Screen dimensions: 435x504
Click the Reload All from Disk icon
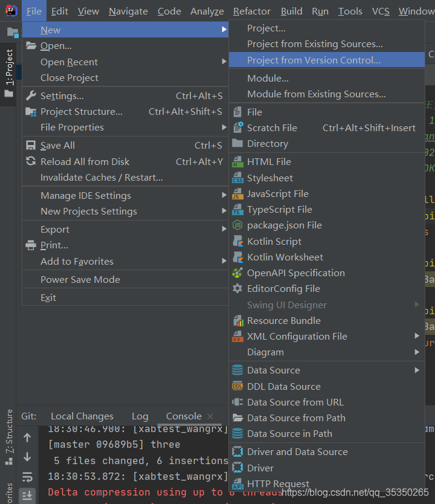click(31, 161)
